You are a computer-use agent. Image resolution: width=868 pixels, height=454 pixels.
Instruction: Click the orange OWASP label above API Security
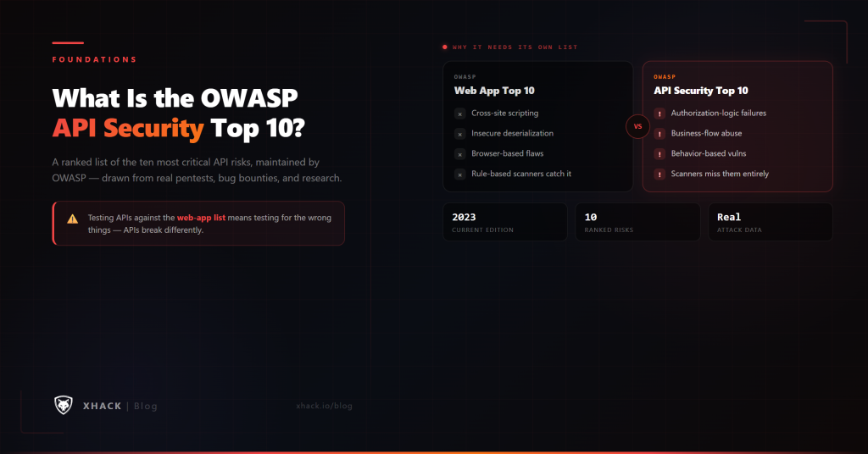pos(665,77)
